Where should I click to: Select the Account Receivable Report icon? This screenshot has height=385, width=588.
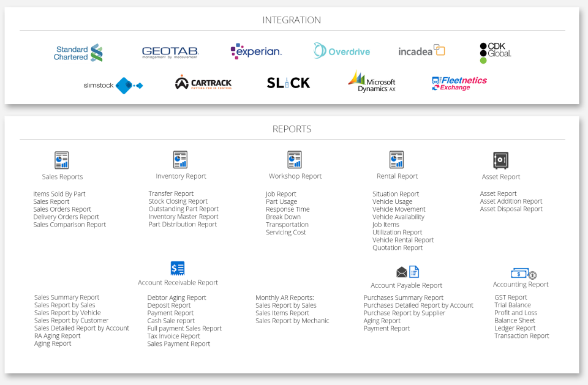click(x=178, y=268)
